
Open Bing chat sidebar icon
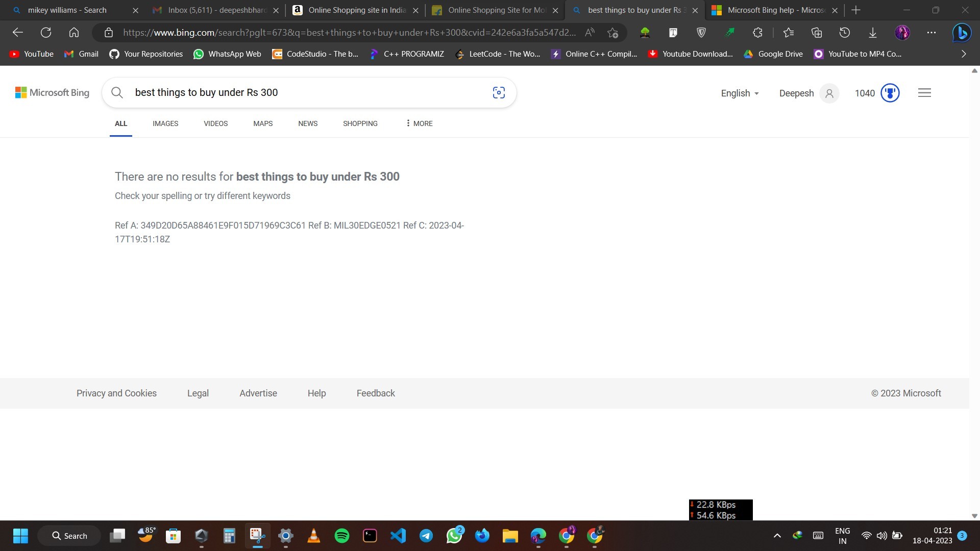(x=962, y=33)
